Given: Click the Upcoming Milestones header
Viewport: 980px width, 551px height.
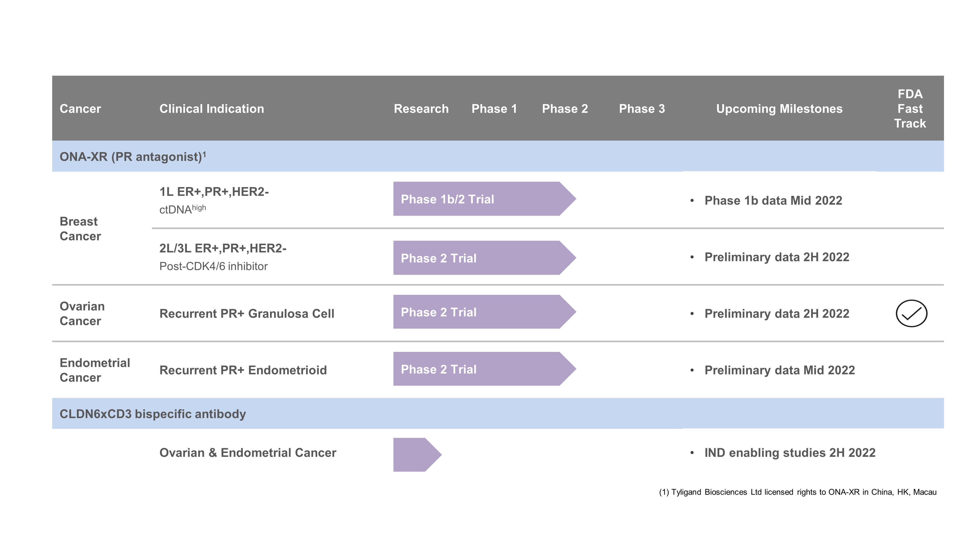Looking at the screenshot, I should point(779,109).
